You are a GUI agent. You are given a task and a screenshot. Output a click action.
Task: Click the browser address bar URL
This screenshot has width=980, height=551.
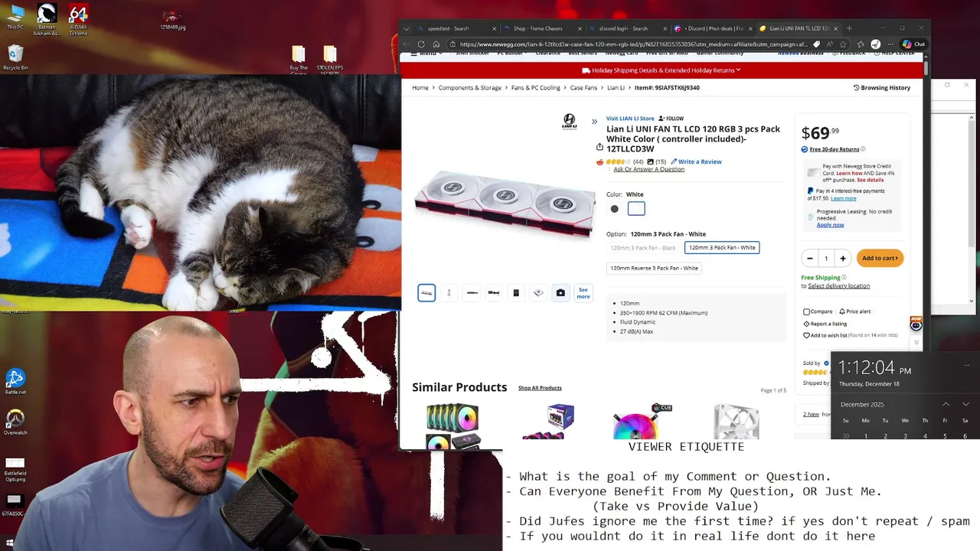click(x=633, y=44)
